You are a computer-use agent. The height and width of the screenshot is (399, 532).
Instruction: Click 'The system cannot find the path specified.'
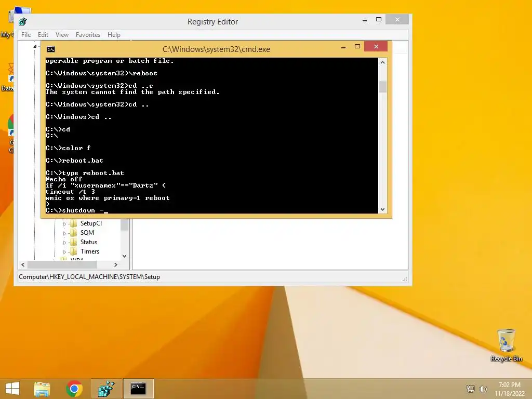click(x=132, y=92)
